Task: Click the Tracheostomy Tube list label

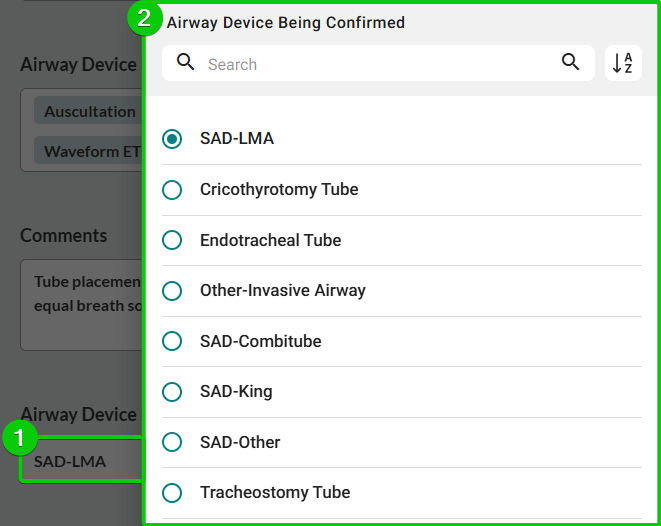Action: [x=275, y=493]
